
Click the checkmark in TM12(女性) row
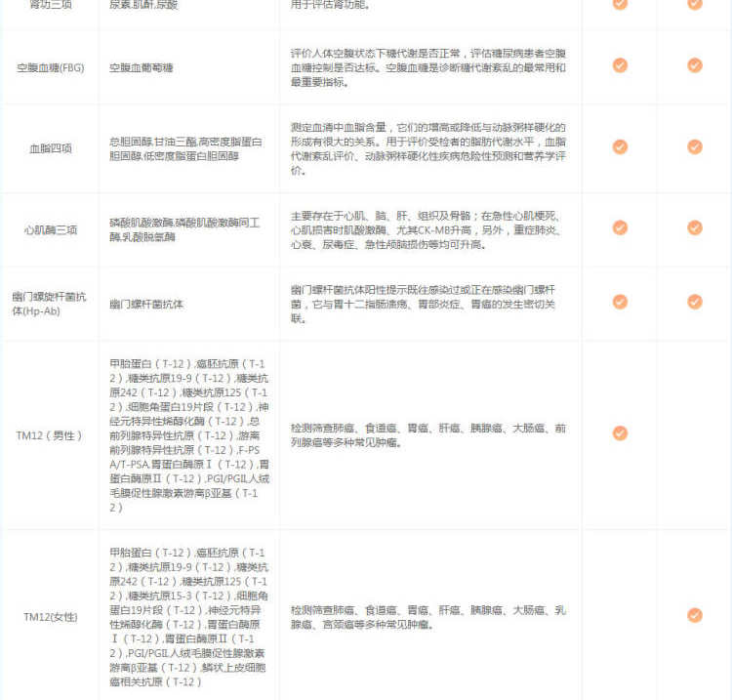tap(695, 616)
